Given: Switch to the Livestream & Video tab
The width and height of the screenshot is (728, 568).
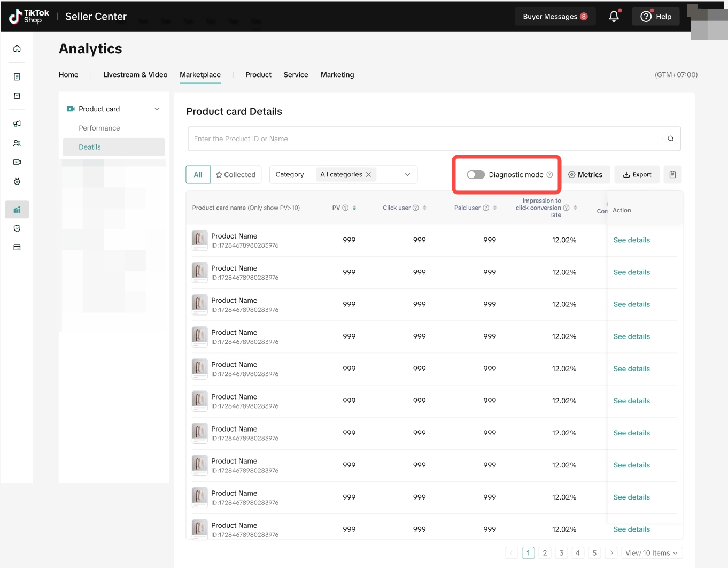Looking at the screenshot, I should 135,75.
